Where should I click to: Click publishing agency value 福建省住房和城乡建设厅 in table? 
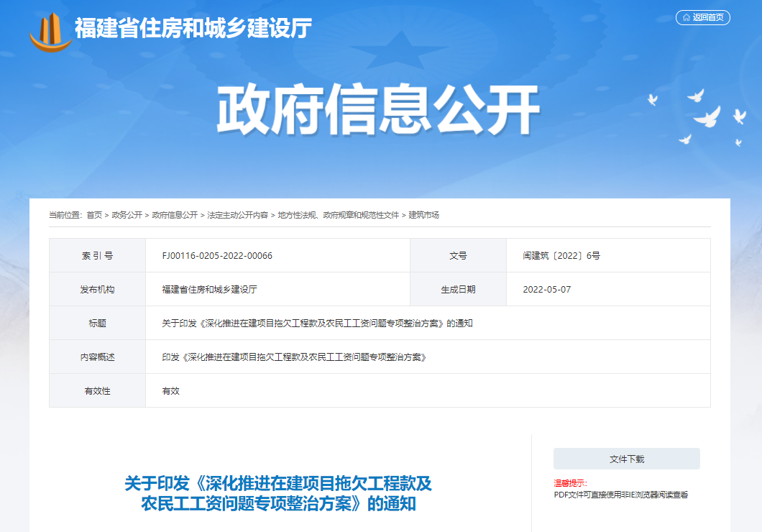(x=209, y=290)
